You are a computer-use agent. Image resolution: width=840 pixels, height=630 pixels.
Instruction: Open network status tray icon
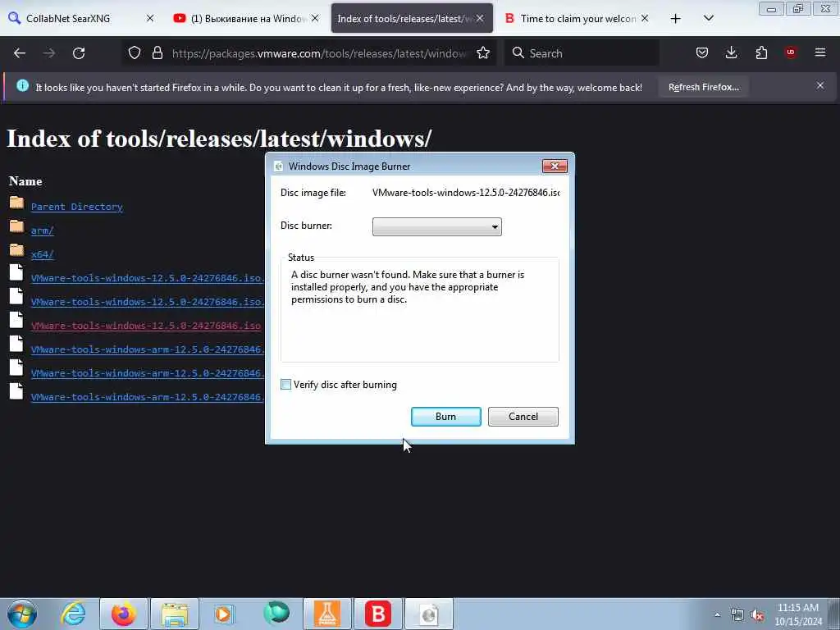[x=737, y=615]
